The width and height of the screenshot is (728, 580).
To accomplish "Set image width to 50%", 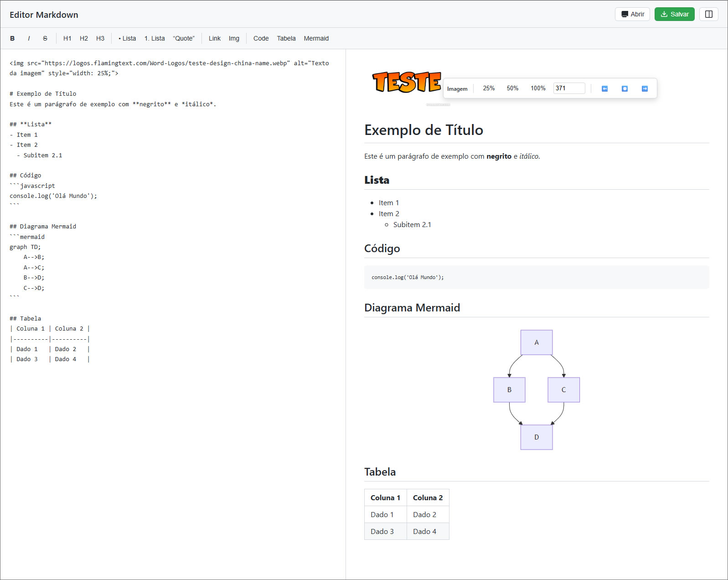I will click(512, 88).
